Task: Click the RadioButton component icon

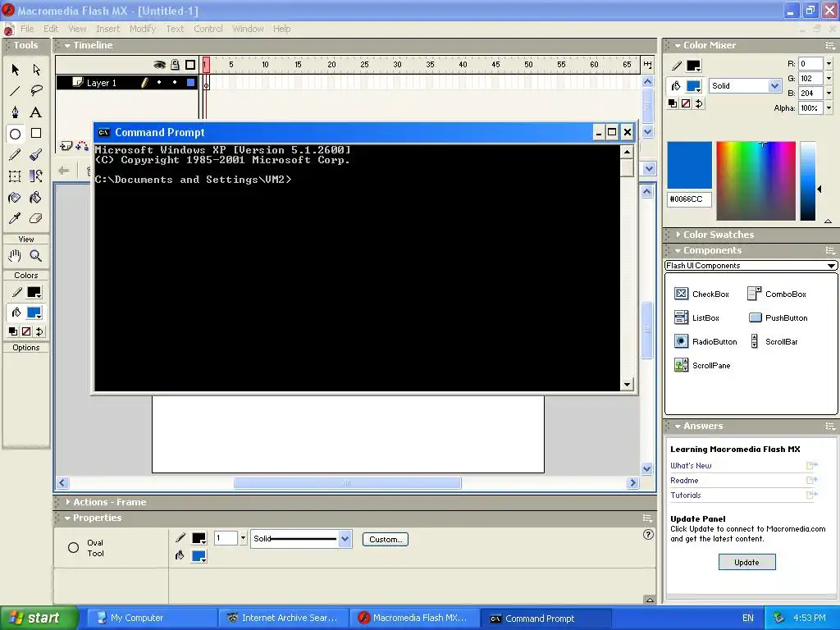Action: [681, 341]
